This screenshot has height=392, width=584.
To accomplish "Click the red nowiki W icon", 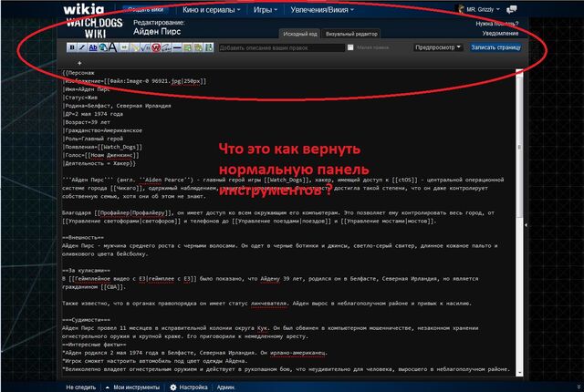I will point(156,47).
